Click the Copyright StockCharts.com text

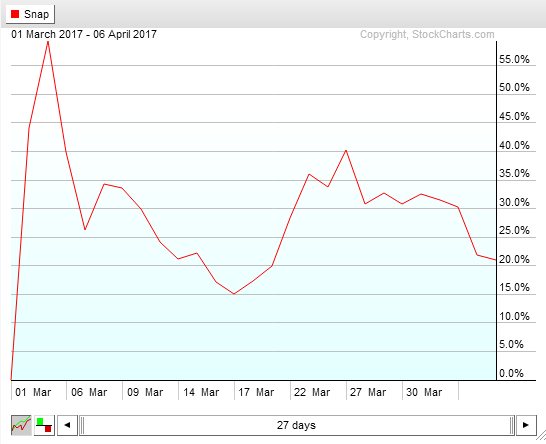427,34
